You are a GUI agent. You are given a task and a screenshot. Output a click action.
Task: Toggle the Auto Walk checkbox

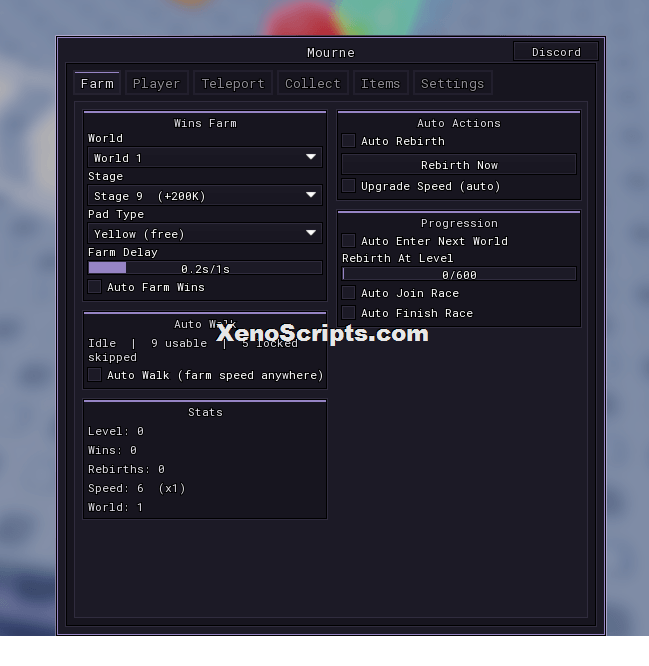click(x=95, y=375)
